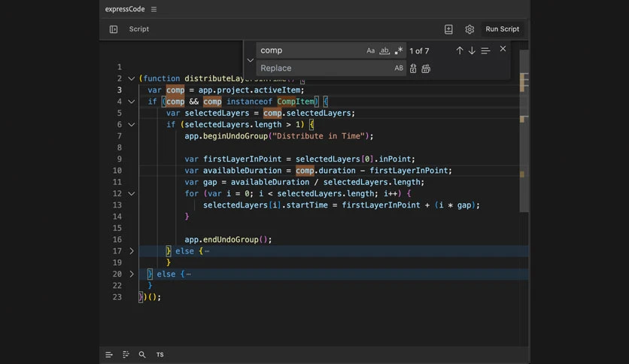Save script to library icon

click(448, 29)
